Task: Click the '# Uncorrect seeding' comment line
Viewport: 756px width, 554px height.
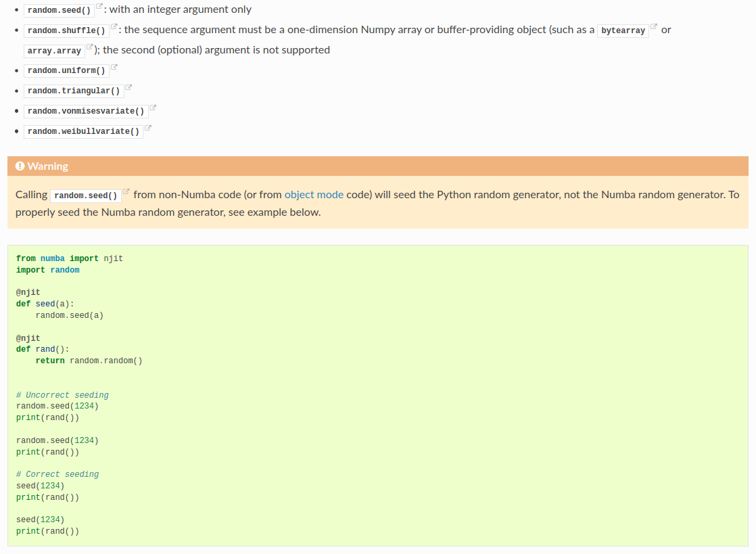Action: (62, 395)
